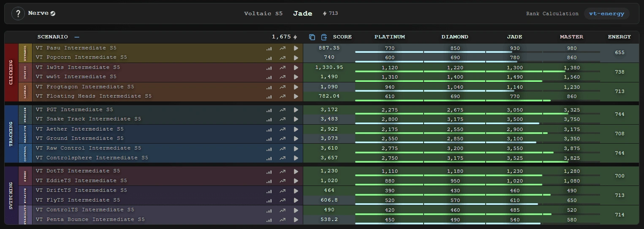This screenshot has height=229, width=644.
Task: Collapse scenario list with the minus toggle
Action: [x=76, y=37]
